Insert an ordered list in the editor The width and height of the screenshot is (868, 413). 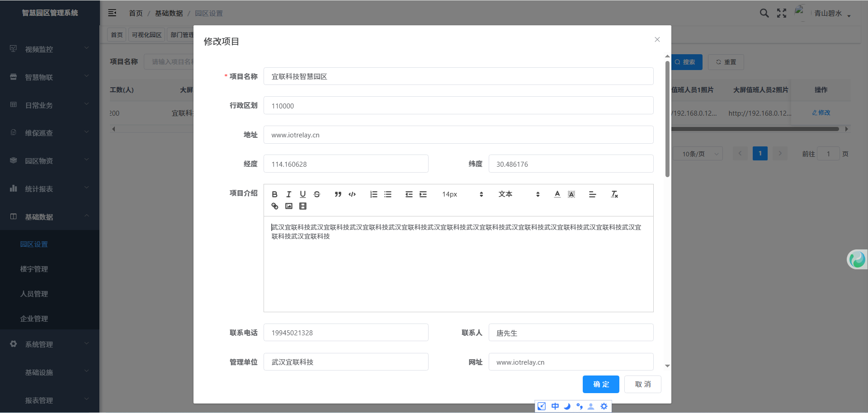tap(373, 194)
